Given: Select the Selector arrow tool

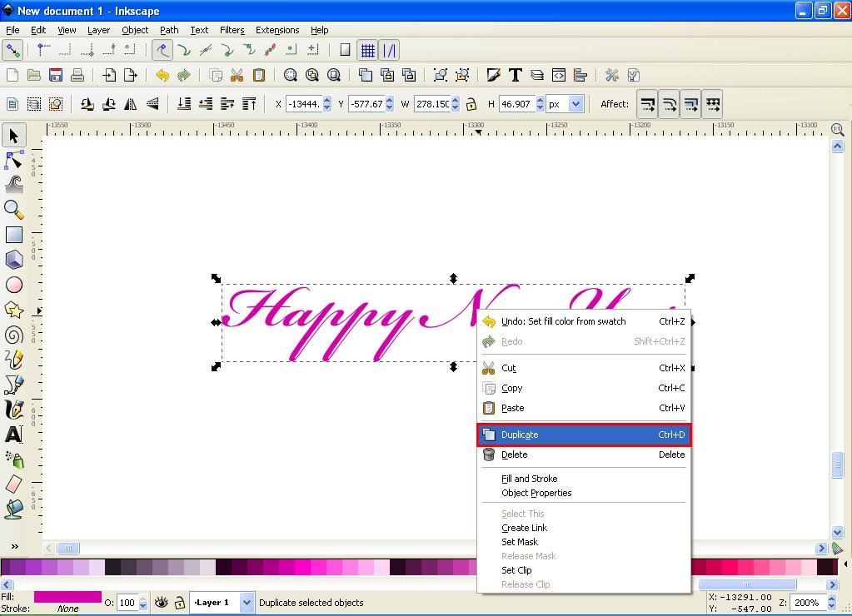Looking at the screenshot, I should pos(13,136).
